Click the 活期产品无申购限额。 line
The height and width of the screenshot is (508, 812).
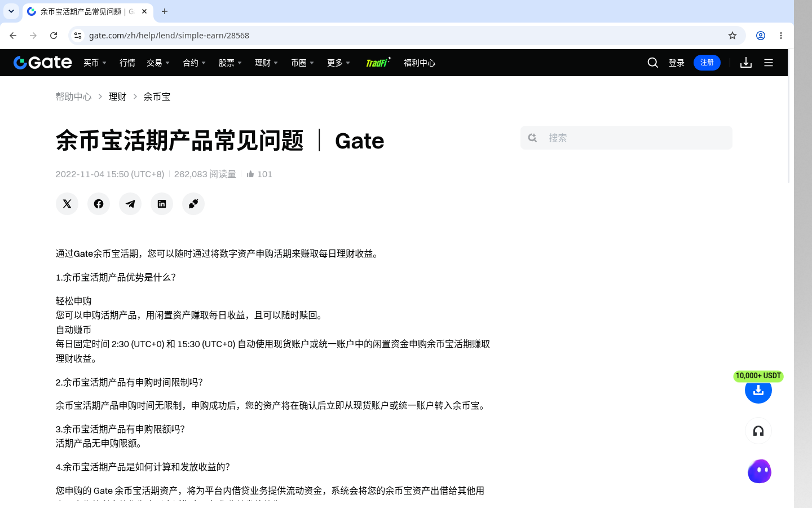click(101, 443)
